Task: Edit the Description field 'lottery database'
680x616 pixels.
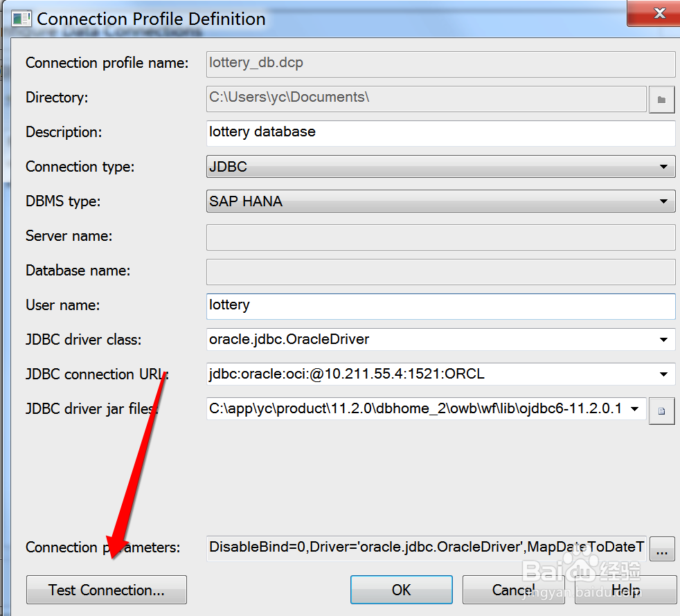Action: pyautogui.click(x=440, y=133)
